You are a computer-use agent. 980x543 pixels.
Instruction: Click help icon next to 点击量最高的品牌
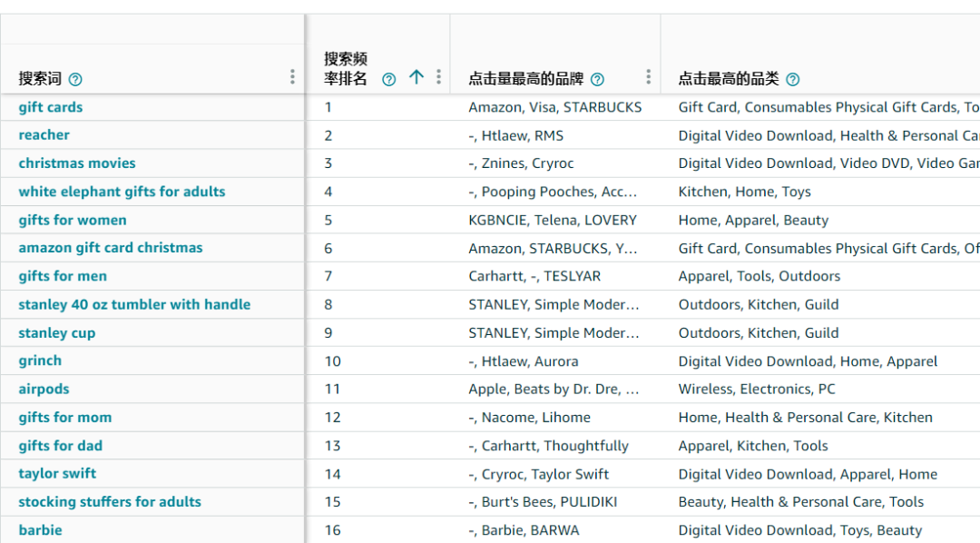pos(597,79)
